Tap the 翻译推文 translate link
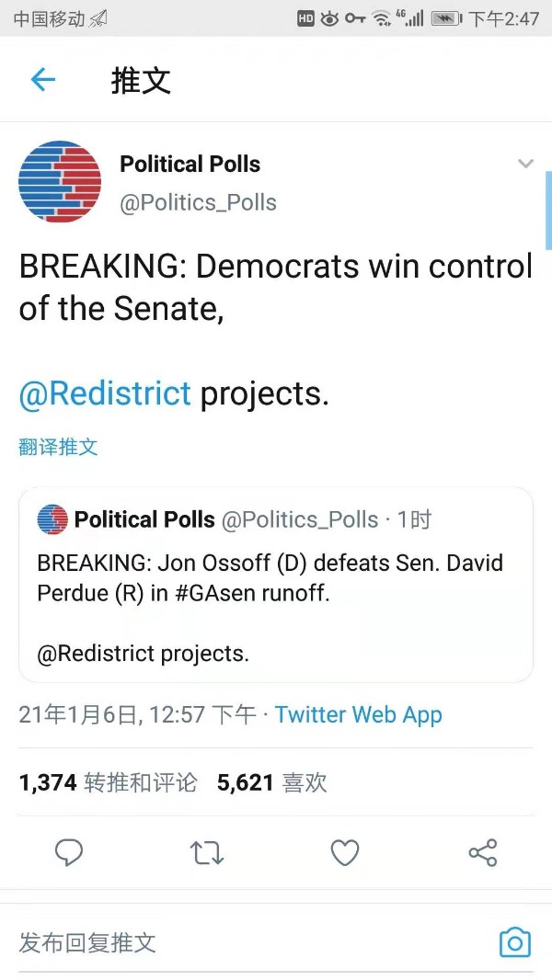552x980 pixels. tap(58, 446)
